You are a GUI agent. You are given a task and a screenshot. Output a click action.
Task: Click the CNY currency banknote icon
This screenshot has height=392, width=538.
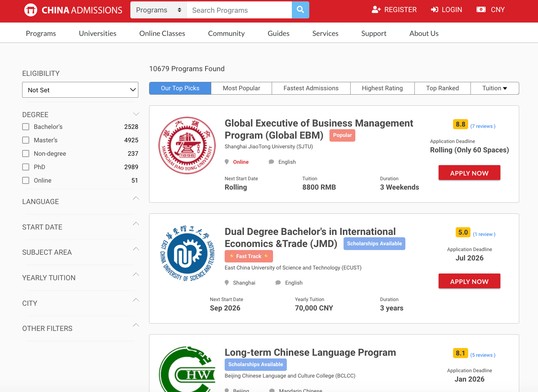(481, 10)
